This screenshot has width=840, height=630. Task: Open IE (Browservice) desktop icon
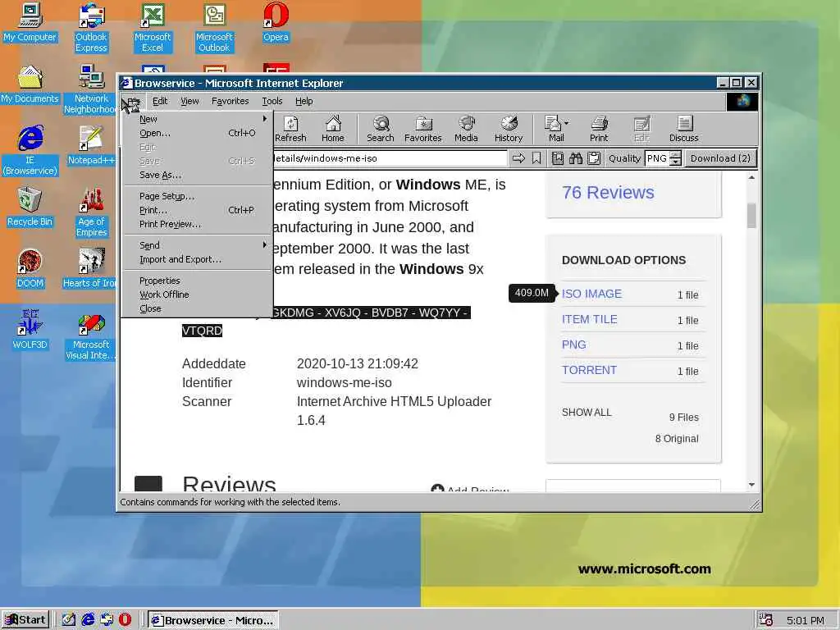tap(30, 151)
